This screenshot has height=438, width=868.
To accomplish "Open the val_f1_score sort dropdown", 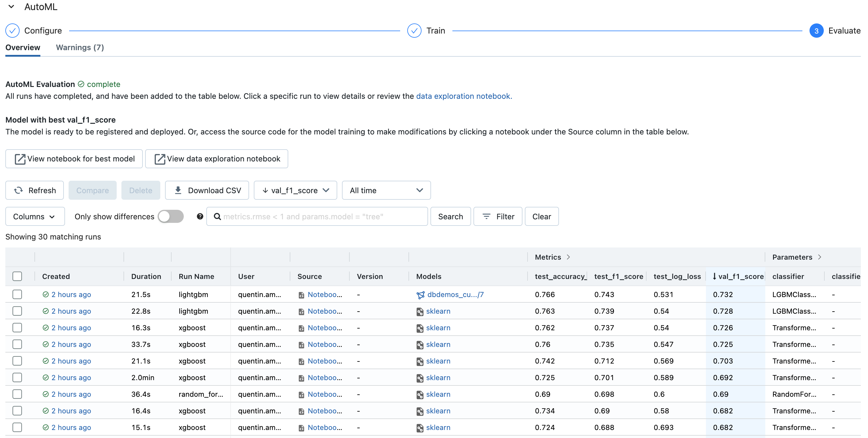I will click(295, 190).
